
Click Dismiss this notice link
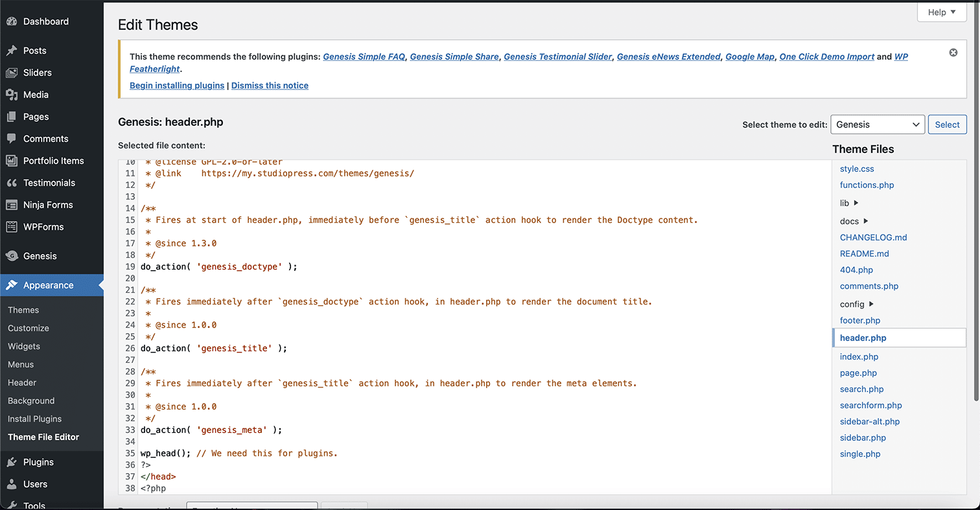(270, 86)
